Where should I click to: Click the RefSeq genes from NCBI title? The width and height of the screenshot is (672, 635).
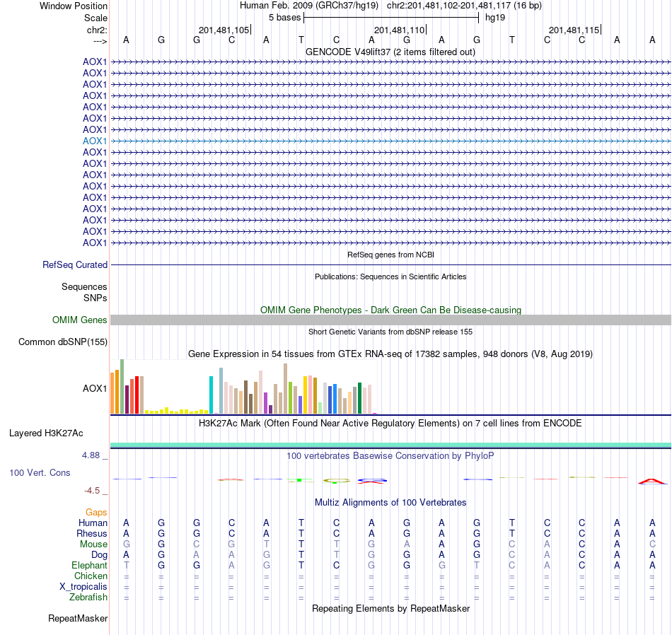point(390,255)
